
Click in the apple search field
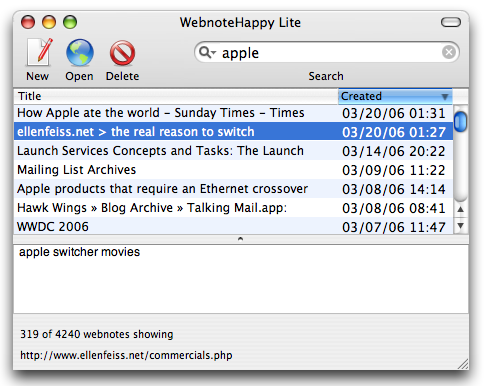tap(327, 52)
